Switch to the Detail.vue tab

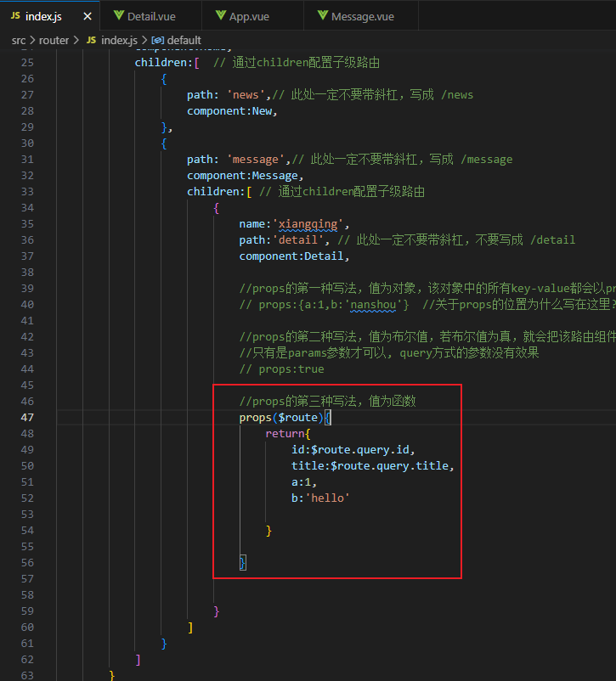pos(151,16)
